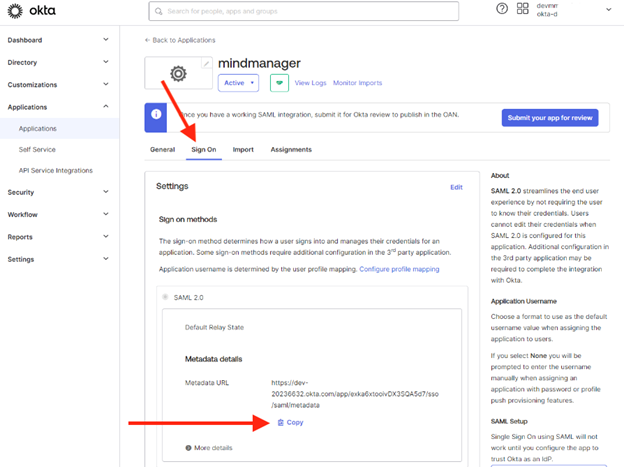The image size is (624, 467).
Task: Open the View Logs link
Action: coord(310,83)
